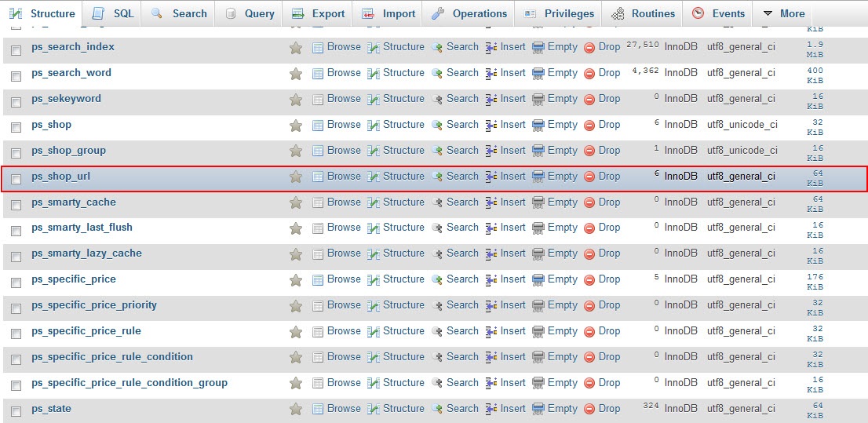Open the Events tab

point(719,13)
